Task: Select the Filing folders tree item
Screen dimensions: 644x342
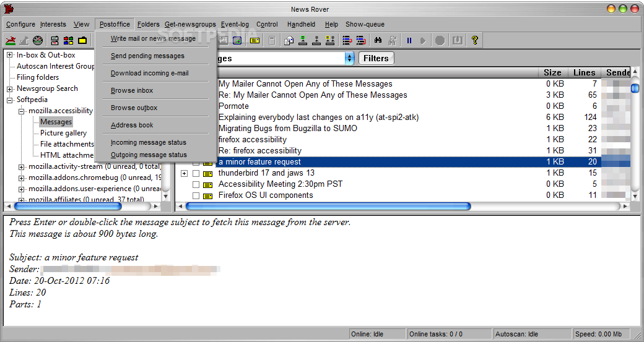Action: click(x=37, y=77)
